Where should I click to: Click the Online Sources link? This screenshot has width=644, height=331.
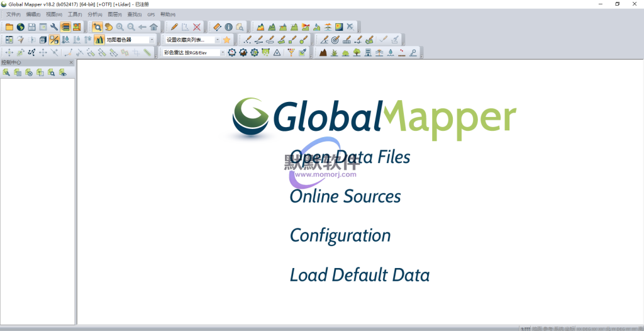(x=345, y=196)
